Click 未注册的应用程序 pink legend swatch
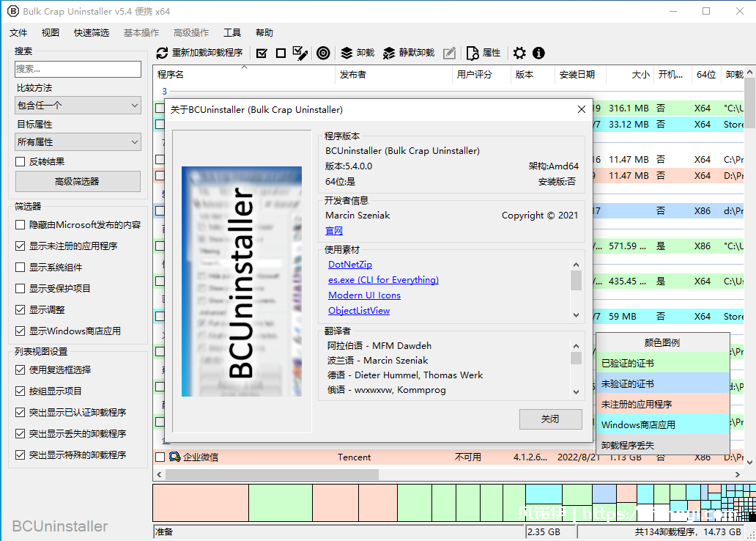The height and width of the screenshot is (541, 756). click(663, 404)
